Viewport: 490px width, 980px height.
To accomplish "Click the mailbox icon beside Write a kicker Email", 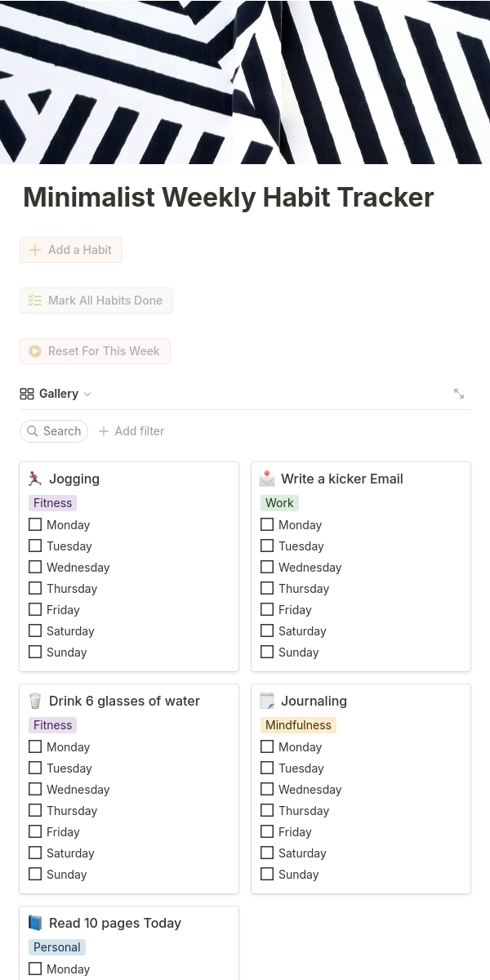I will pyautogui.click(x=267, y=479).
